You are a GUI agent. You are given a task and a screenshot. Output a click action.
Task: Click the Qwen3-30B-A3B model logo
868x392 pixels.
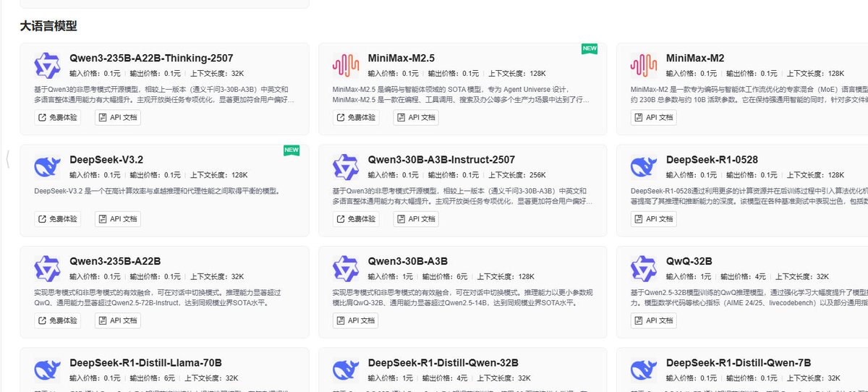pyautogui.click(x=346, y=268)
